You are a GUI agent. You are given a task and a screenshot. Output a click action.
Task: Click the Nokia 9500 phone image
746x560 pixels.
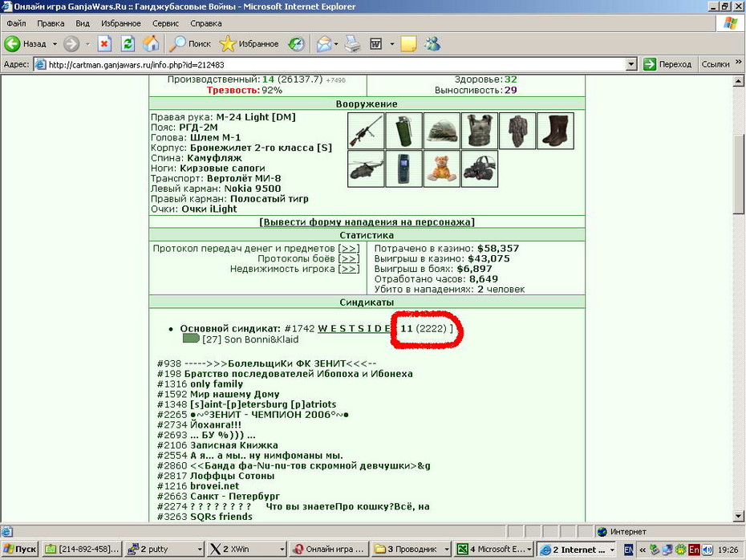coord(404,169)
